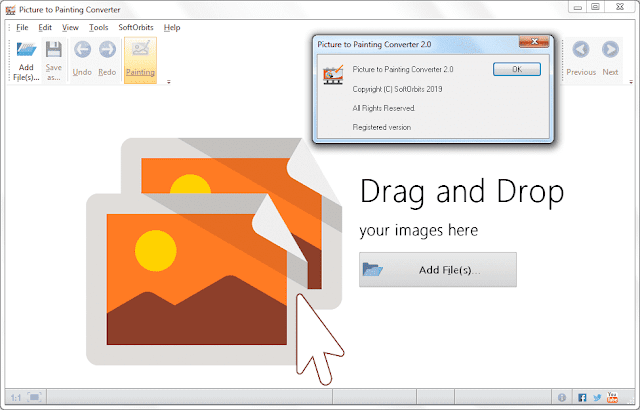Expand the left toolbar overflow arrow
Image resolution: width=640 pixels, height=410 pixels.
tap(169, 82)
